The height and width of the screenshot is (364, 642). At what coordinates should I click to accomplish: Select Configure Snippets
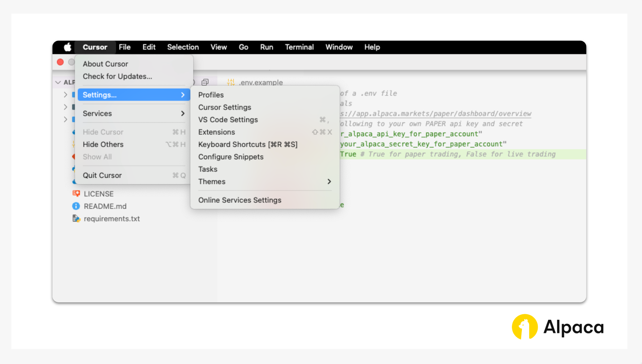[265, 157]
